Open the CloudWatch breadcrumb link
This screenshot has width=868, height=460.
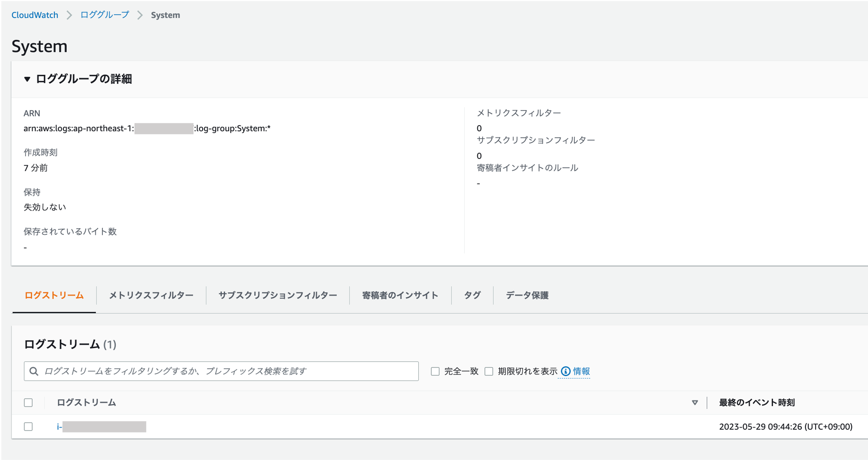pos(35,15)
